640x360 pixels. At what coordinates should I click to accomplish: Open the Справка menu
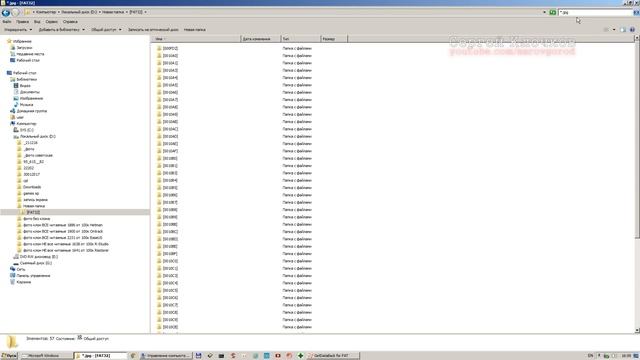pos(70,22)
